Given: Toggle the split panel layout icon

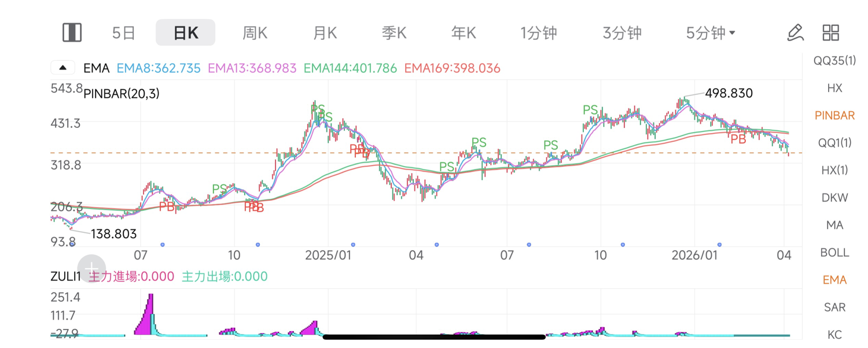Looking at the screenshot, I should 72,32.
